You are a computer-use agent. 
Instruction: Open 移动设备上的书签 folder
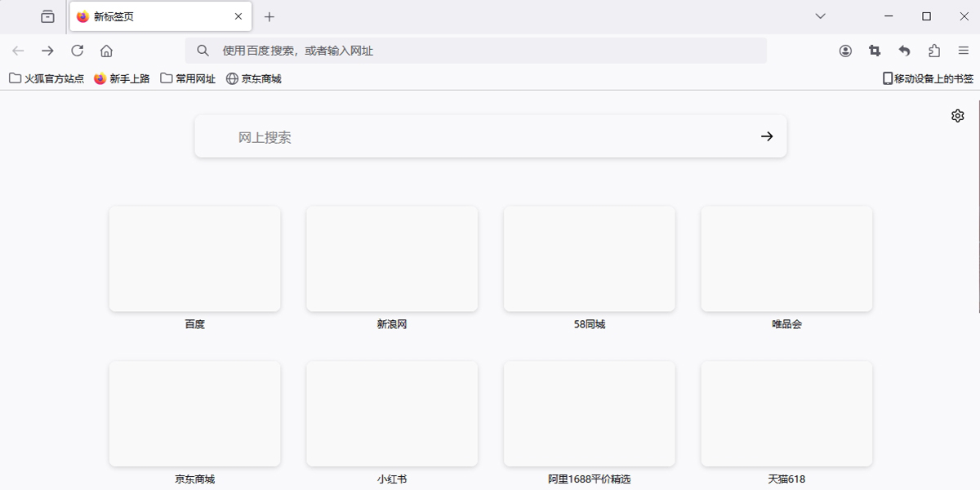click(928, 78)
